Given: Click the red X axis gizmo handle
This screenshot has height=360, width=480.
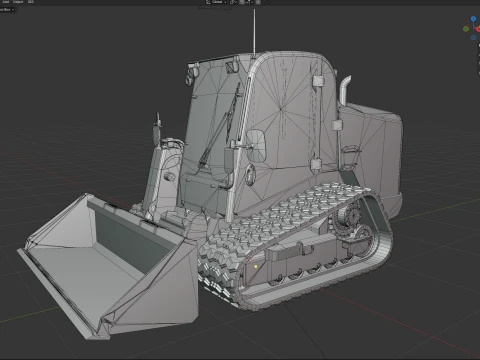Looking at the screenshot, I should click(478, 30).
